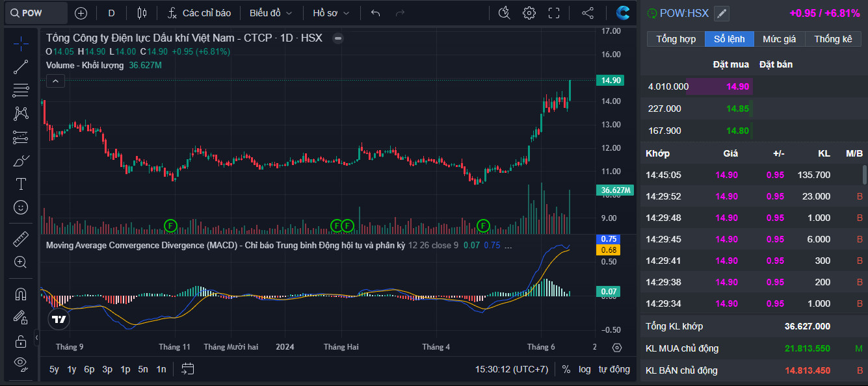Click the MACD indicator legend title

(x=225, y=246)
